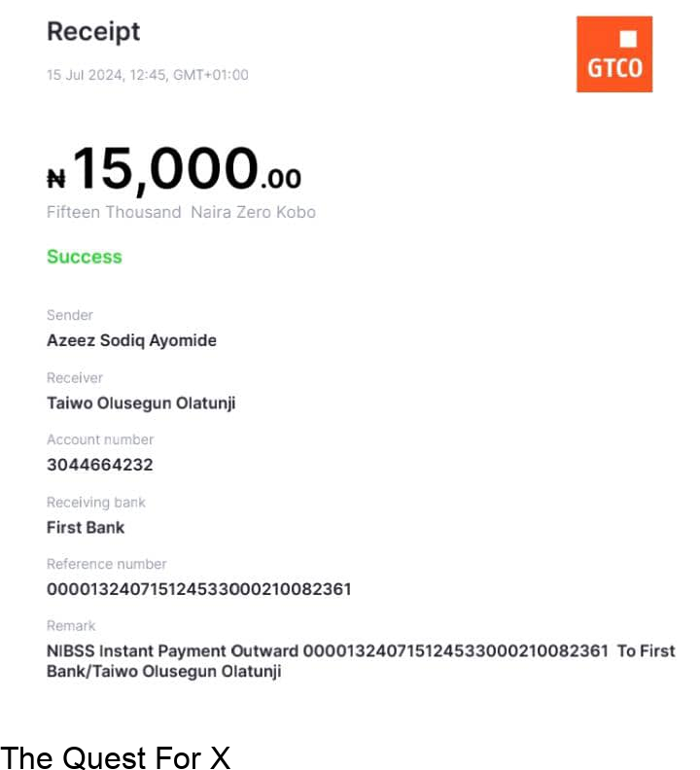Image resolution: width=700 pixels, height=770 pixels.
Task: Click the Receipt heading
Action: 93,31
